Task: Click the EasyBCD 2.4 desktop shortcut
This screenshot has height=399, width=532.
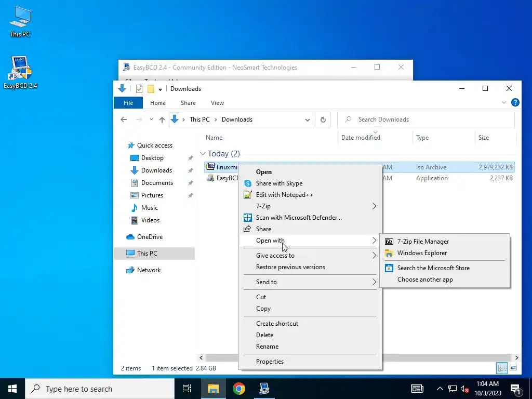Action: coord(20,72)
